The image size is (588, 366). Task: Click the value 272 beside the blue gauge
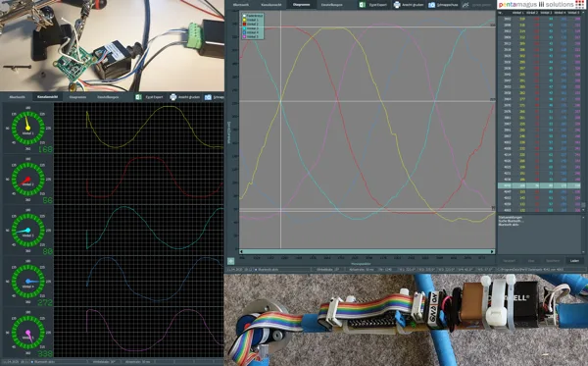point(45,302)
